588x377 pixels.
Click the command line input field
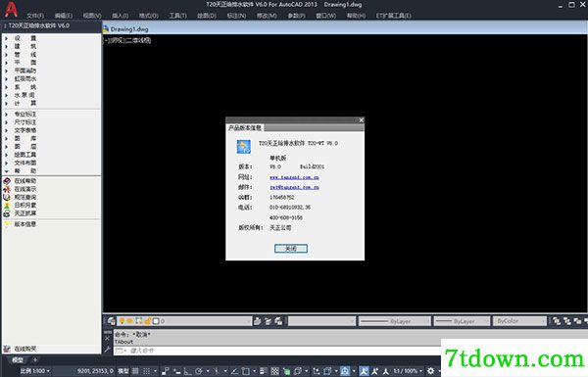click(276, 351)
